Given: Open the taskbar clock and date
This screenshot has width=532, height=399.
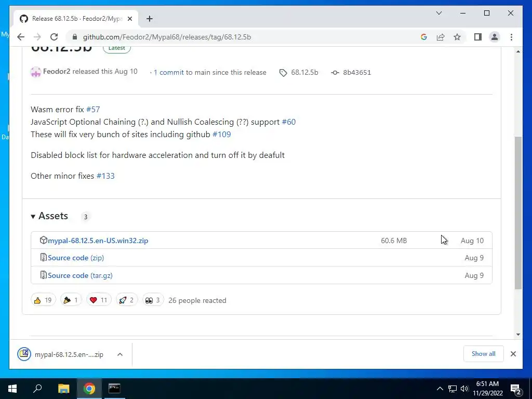Looking at the screenshot, I should [487, 389].
